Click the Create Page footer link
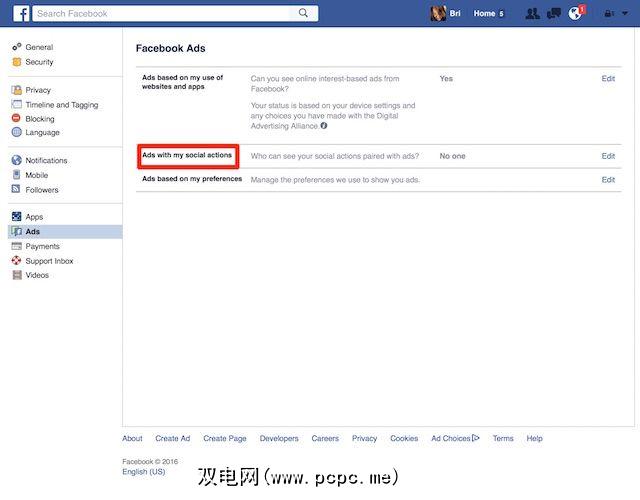Screen dimensions: 640x500 click(x=225, y=438)
